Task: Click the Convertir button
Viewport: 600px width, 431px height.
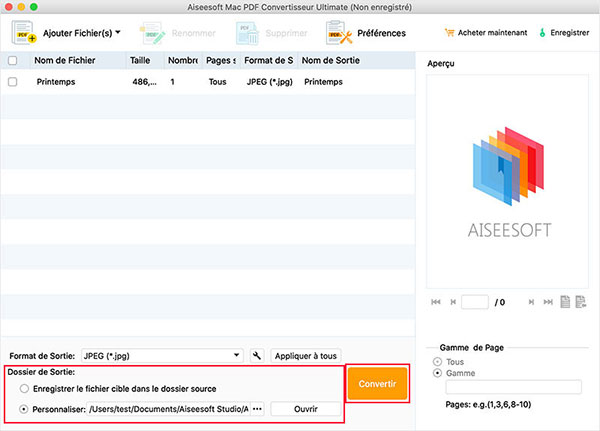Action: [x=377, y=384]
